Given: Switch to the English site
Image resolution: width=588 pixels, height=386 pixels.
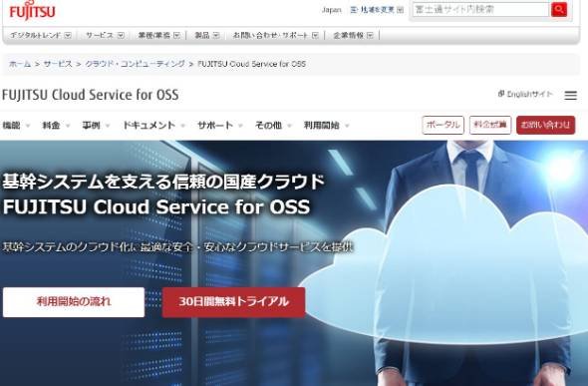Looking at the screenshot, I should point(525,94).
